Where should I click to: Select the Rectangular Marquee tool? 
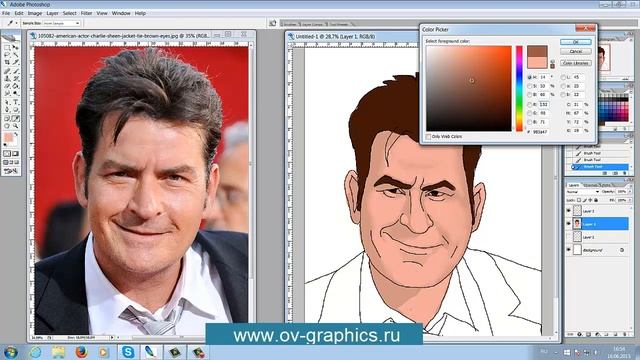pyautogui.click(x=7, y=47)
